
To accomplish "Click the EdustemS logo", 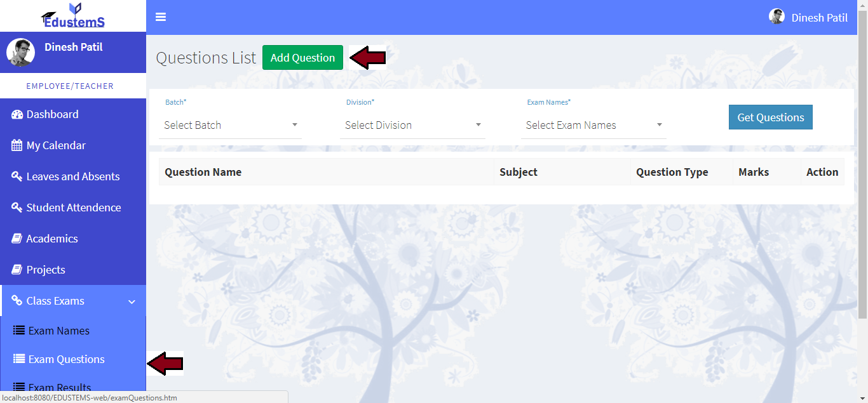I will tap(73, 16).
